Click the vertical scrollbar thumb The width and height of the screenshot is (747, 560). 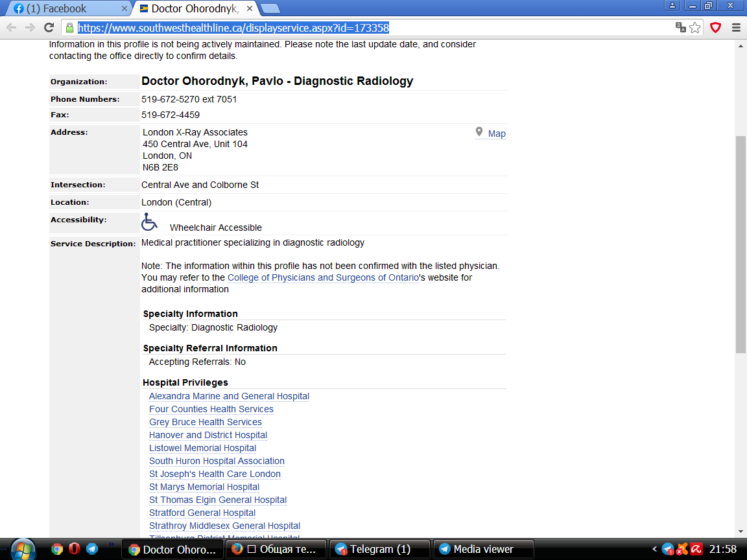point(741,244)
